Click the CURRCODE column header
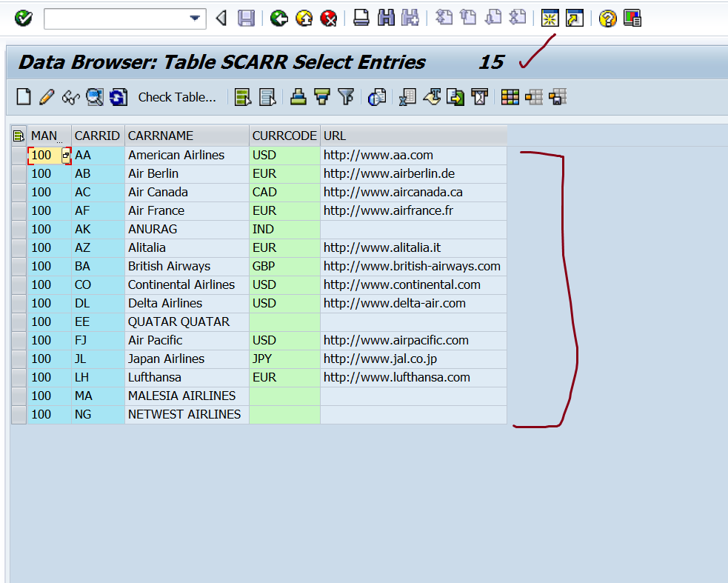 (284, 136)
